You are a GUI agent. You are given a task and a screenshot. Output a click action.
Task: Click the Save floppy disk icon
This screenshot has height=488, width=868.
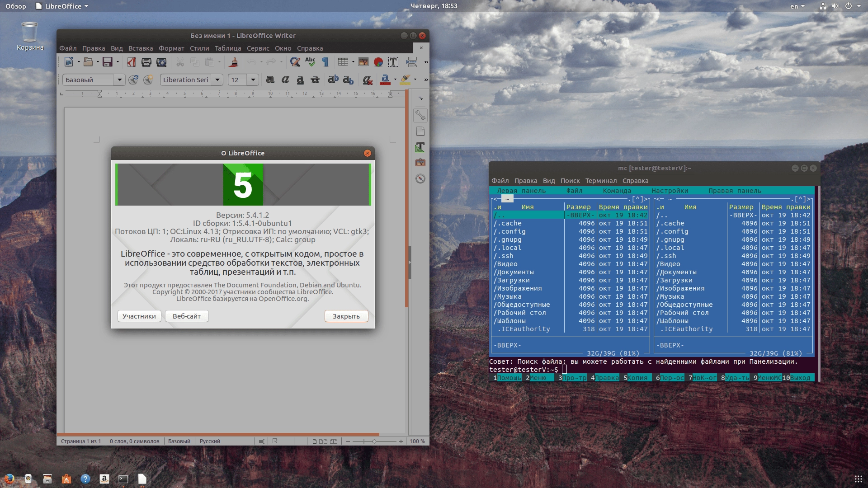108,62
